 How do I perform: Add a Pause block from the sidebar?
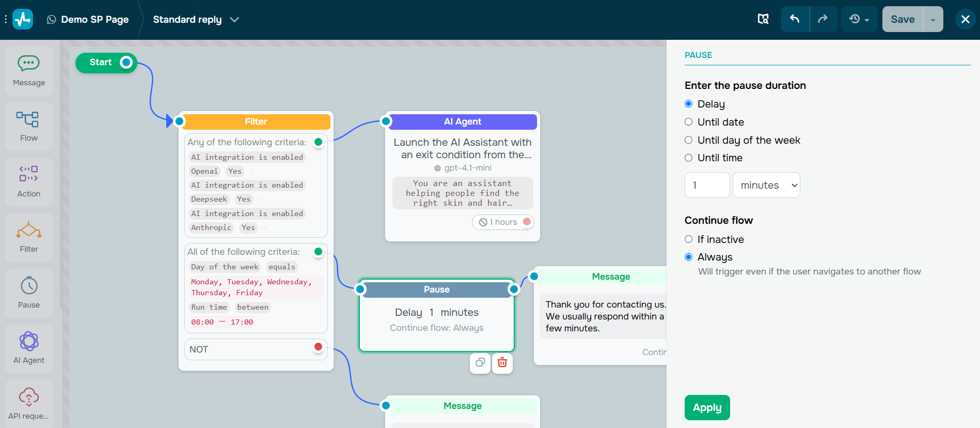point(29,293)
